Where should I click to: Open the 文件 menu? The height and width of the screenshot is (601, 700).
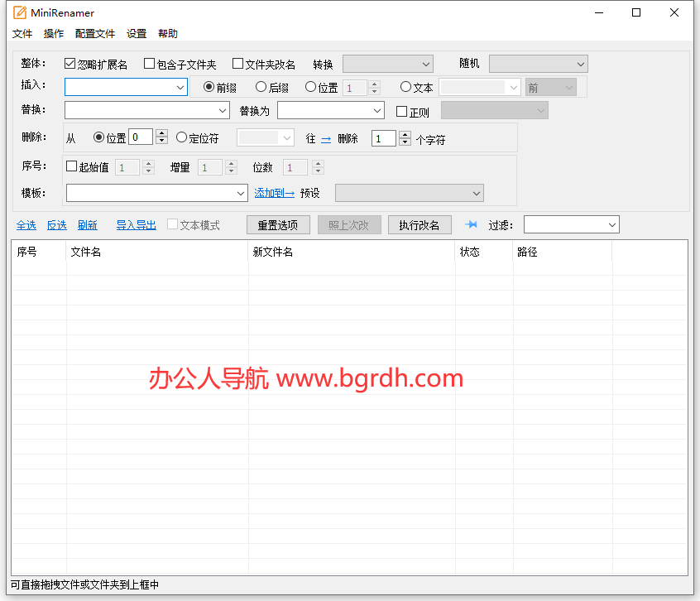[x=22, y=34]
